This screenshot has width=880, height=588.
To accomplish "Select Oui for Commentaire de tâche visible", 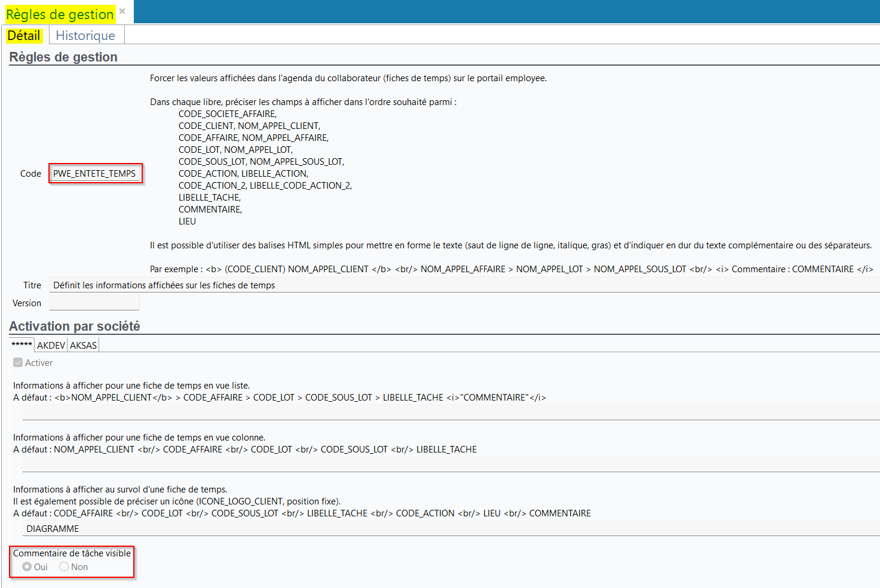I will (27, 567).
